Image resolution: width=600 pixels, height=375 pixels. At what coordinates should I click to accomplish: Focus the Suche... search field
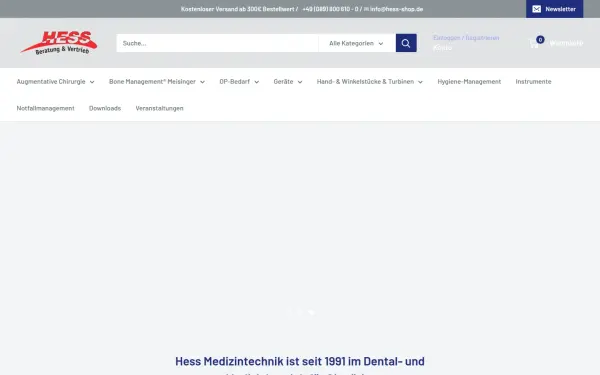point(217,43)
